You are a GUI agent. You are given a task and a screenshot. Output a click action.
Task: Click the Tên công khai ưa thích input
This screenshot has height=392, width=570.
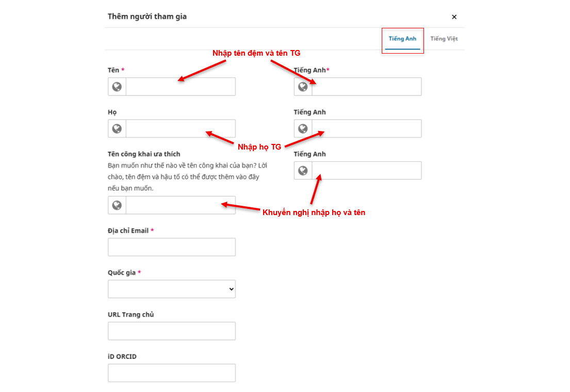[x=181, y=205]
